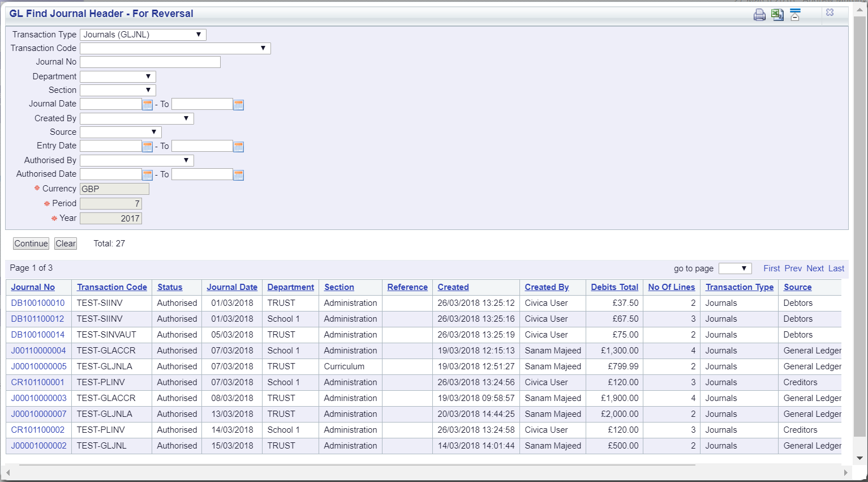Viewport: 868px width, 482px height.
Task: Sort by Created column header
Action: pos(453,287)
